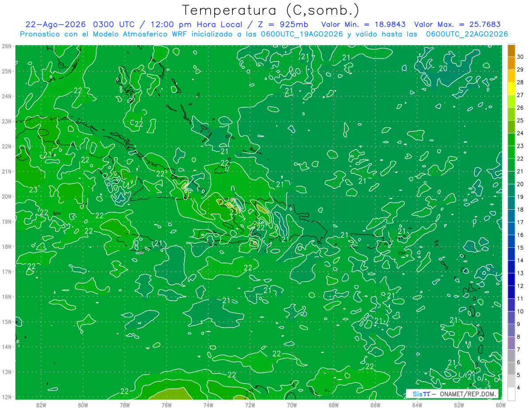The image size is (532, 411).
Task: Click the legend value 24
Action: point(520,133)
